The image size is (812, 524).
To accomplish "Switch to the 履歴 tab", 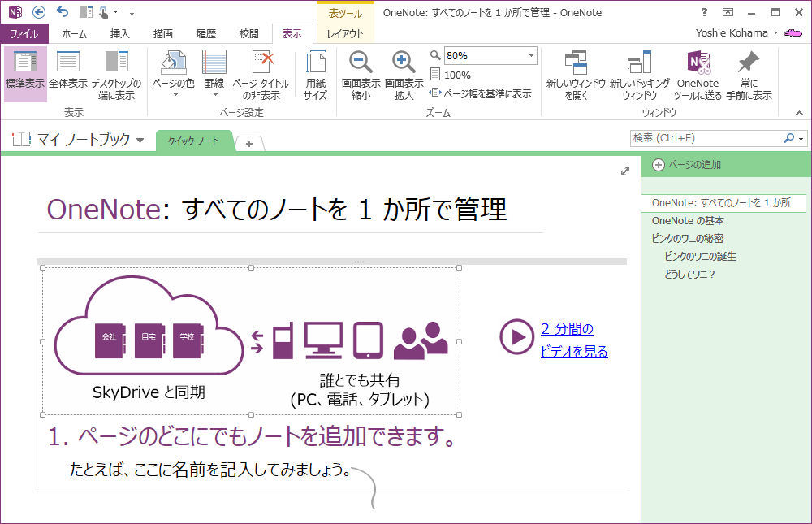I will 205,33.
